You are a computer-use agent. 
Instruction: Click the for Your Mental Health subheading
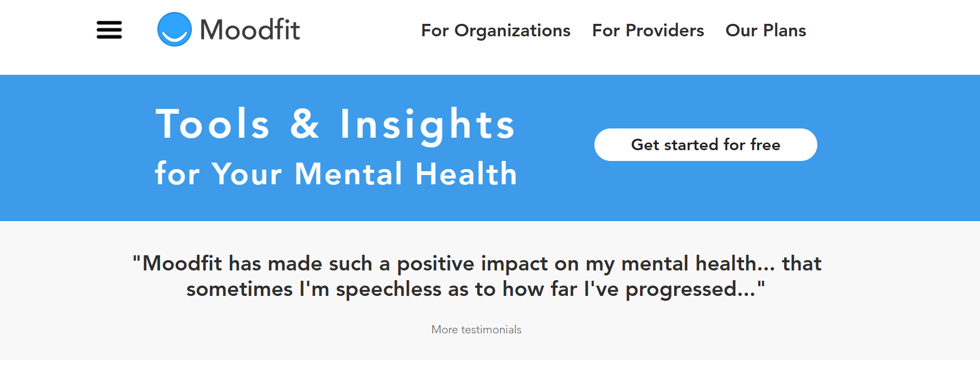tap(336, 173)
